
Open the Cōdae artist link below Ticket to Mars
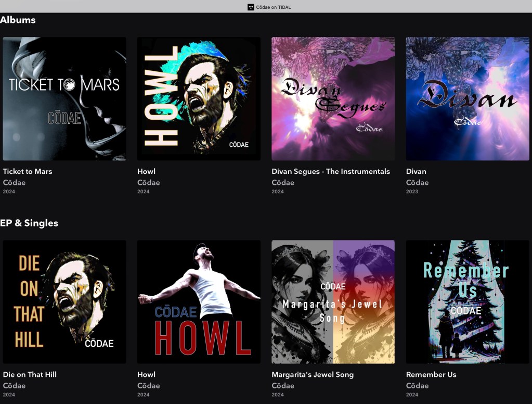click(x=14, y=183)
